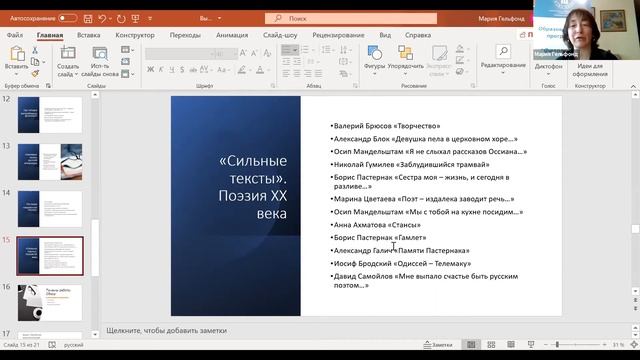
Task: Pick the font color A swatch
Action: tap(260, 70)
